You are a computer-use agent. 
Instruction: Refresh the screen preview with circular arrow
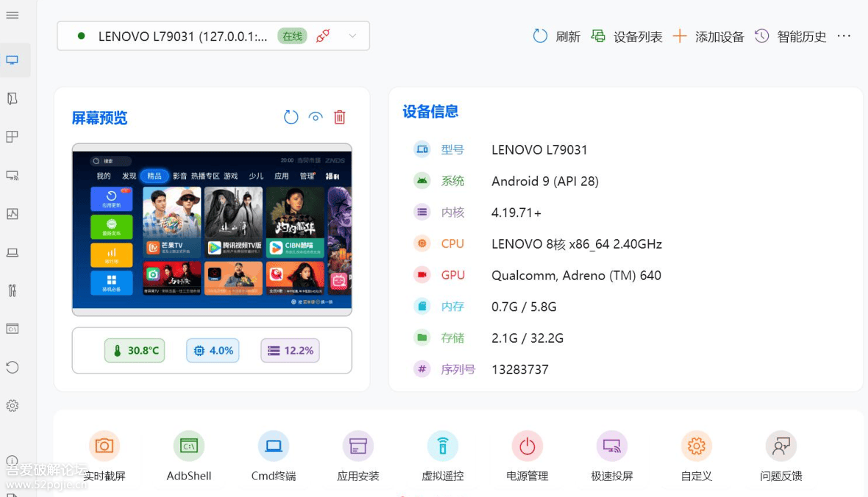(291, 116)
